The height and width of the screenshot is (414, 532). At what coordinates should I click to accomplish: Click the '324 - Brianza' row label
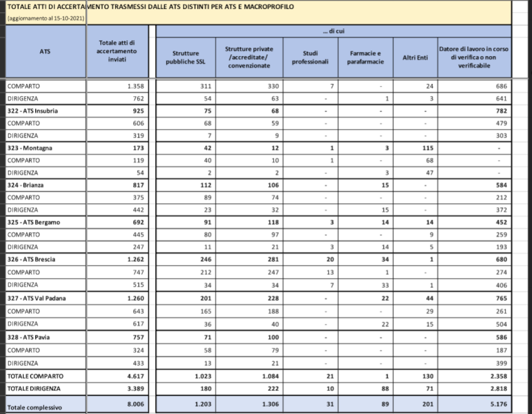[27, 185]
